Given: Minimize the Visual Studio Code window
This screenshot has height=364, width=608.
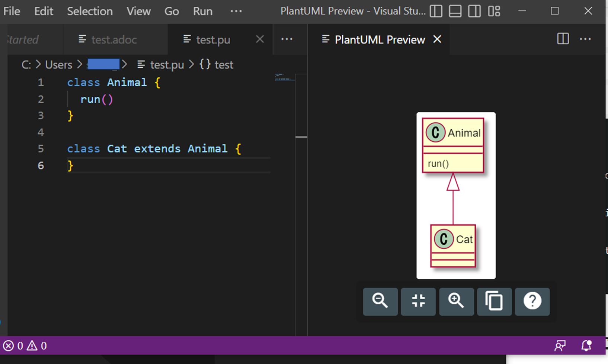Looking at the screenshot, I should click(x=522, y=11).
